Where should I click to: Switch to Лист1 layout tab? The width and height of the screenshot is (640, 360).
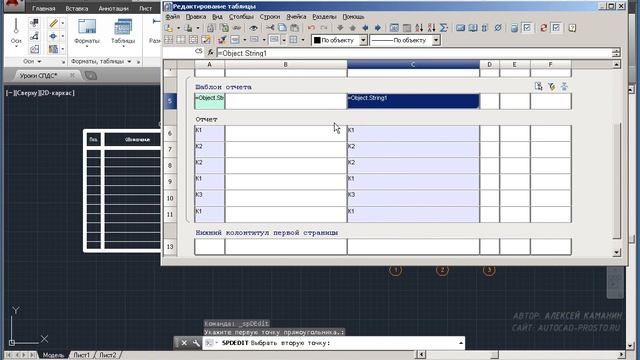tap(82, 355)
